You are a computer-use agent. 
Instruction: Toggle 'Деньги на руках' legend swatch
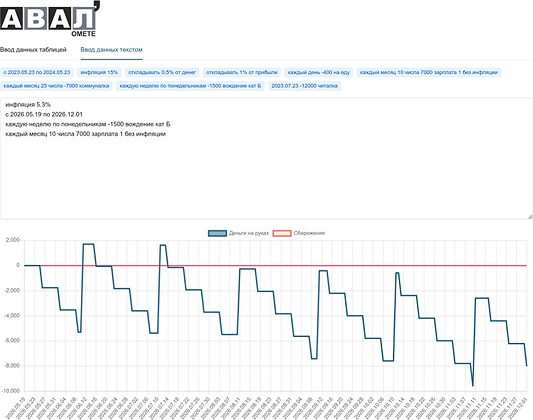pyautogui.click(x=217, y=233)
